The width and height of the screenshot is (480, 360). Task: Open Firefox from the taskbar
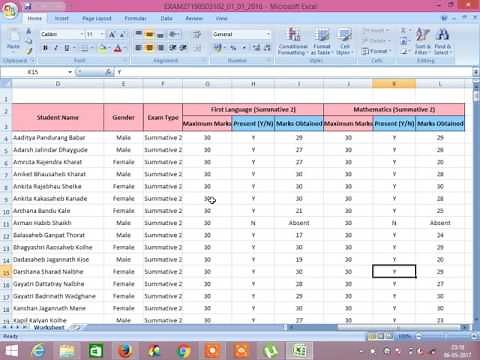pos(125,351)
